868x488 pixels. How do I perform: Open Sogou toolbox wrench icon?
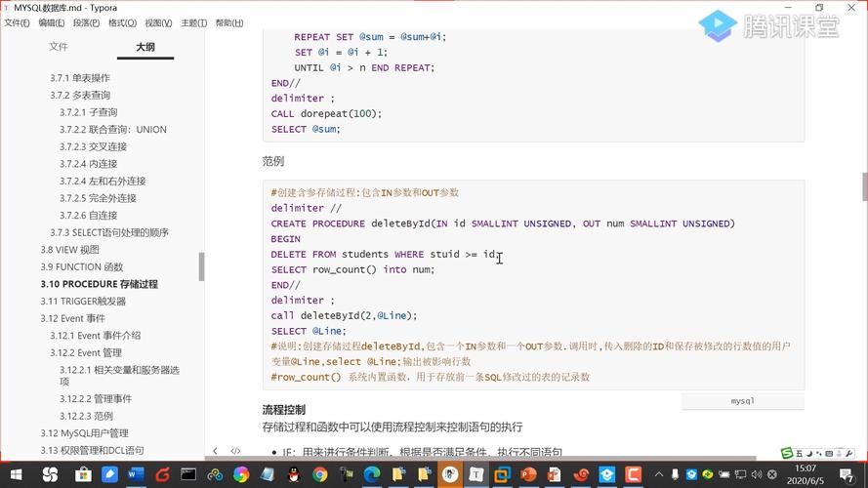(849, 453)
